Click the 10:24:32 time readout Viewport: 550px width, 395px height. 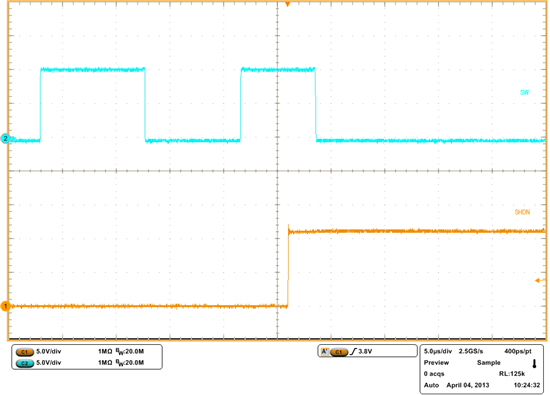(x=527, y=385)
